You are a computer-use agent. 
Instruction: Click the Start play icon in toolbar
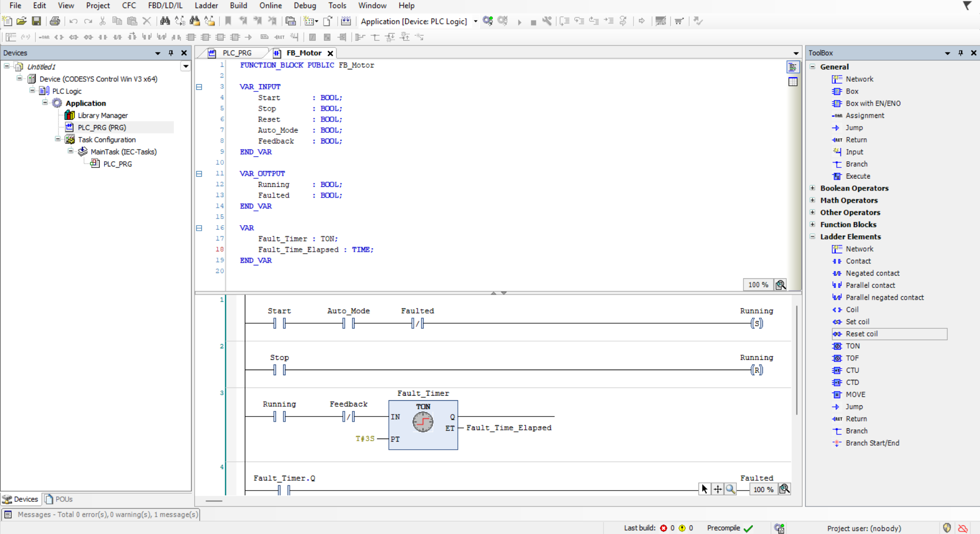tap(519, 21)
